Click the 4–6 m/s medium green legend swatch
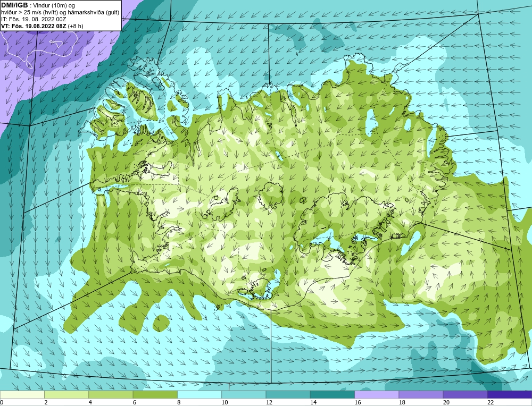This screenshot has width=532, height=406. (x=111, y=394)
